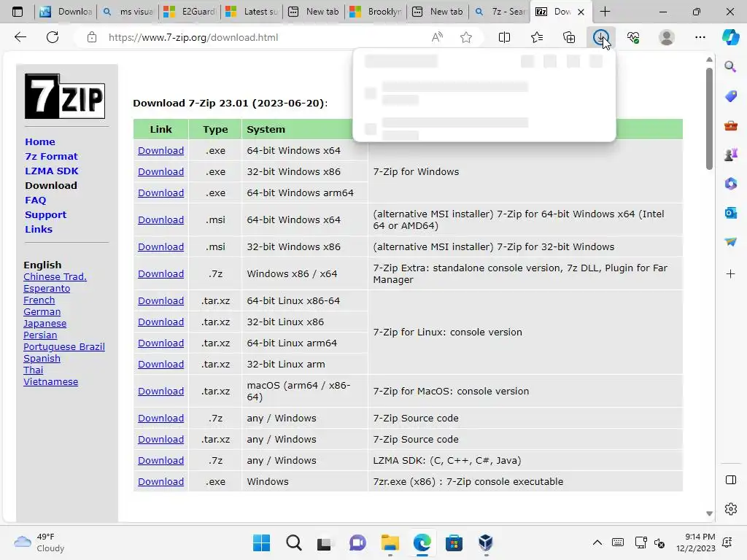Open the LZMA SDK link
Image resolution: width=747 pixels, height=560 pixels.
pyautogui.click(x=52, y=171)
